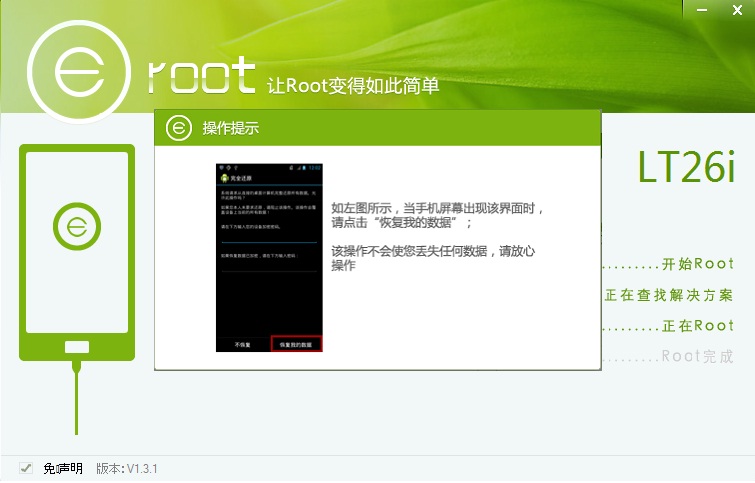The image size is (755, 483).
Task: Click the 不恢复 button in phone thumbnail
Action: tap(243, 345)
